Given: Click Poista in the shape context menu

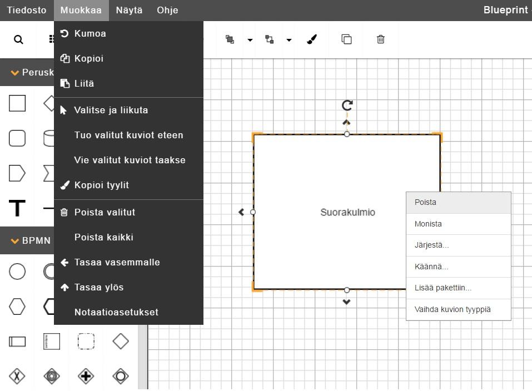Looking at the screenshot, I should [459, 203].
